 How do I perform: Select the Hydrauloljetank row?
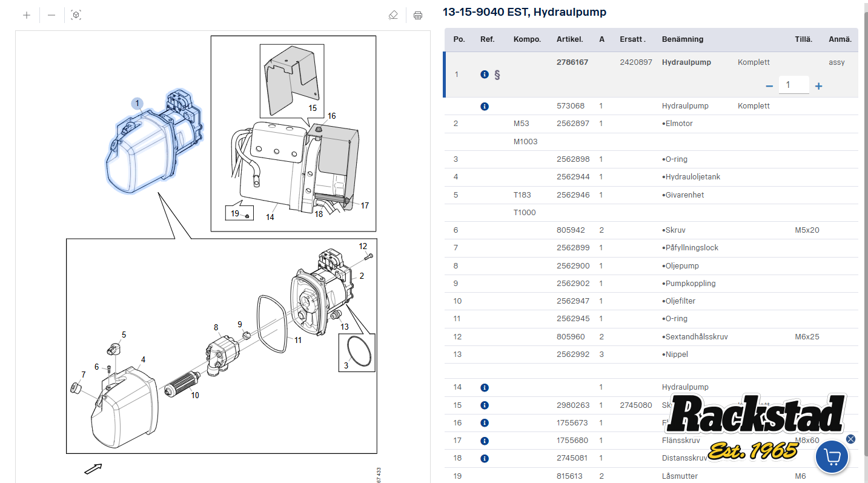click(651, 177)
